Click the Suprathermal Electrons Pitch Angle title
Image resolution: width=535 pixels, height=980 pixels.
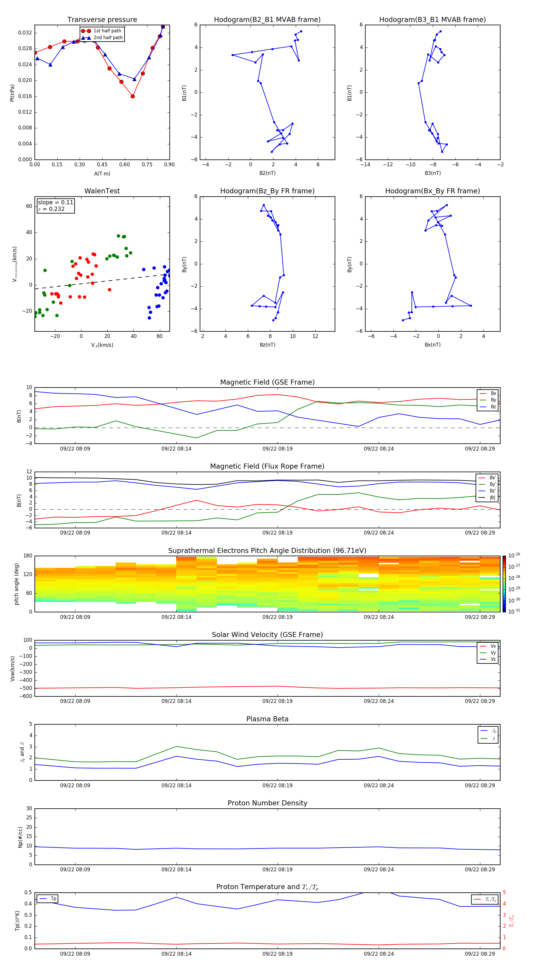267,551
